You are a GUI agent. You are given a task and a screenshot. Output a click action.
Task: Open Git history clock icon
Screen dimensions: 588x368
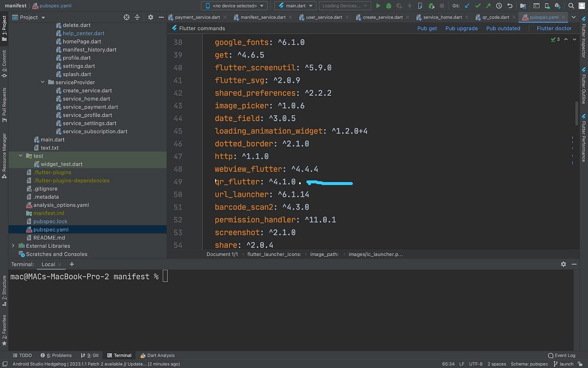tap(499, 6)
